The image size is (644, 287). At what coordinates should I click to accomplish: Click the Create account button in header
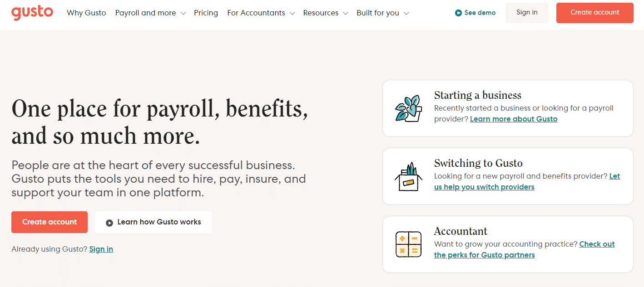[x=594, y=13]
